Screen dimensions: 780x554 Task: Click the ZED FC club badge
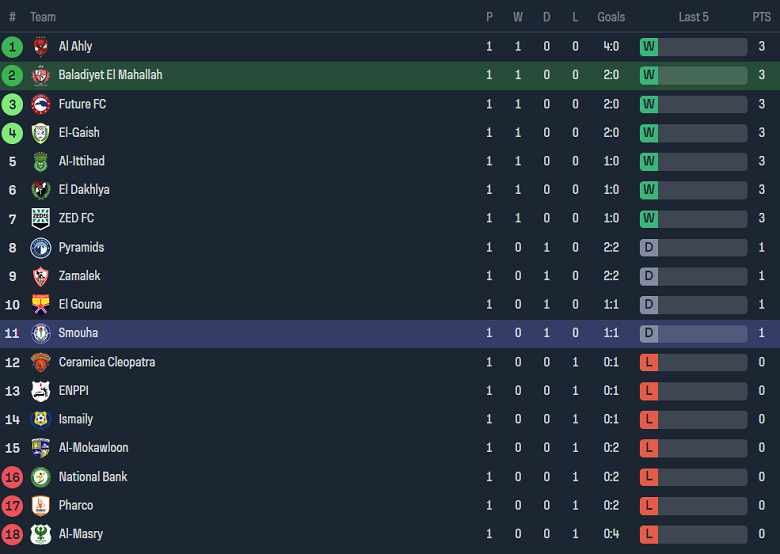(x=41, y=219)
